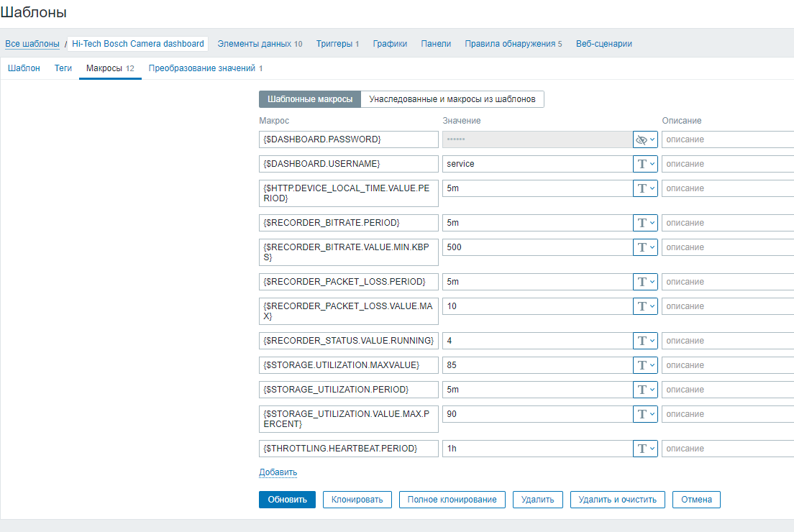Click the DASHBOARD.USERNAME value field
This screenshot has height=532, width=794.
pyautogui.click(x=537, y=164)
